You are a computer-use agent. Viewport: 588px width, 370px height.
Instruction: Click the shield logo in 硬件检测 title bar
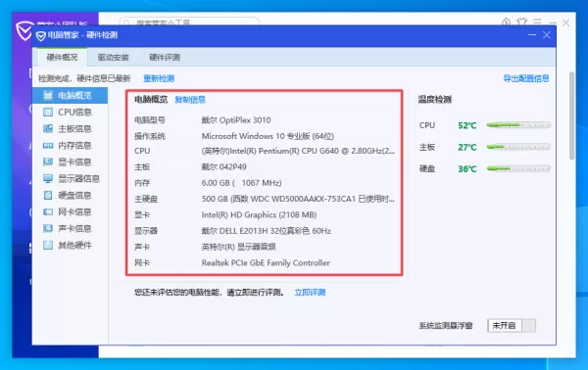click(x=41, y=35)
